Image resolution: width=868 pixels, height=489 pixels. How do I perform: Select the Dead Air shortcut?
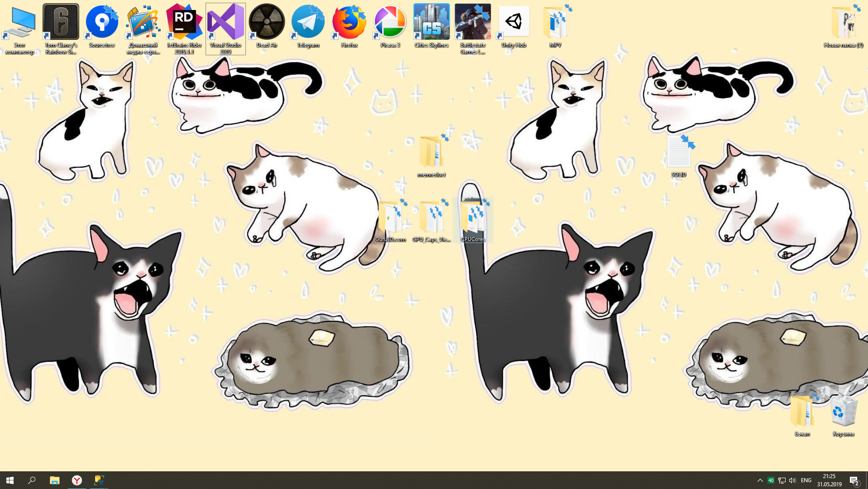tap(267, 26)
